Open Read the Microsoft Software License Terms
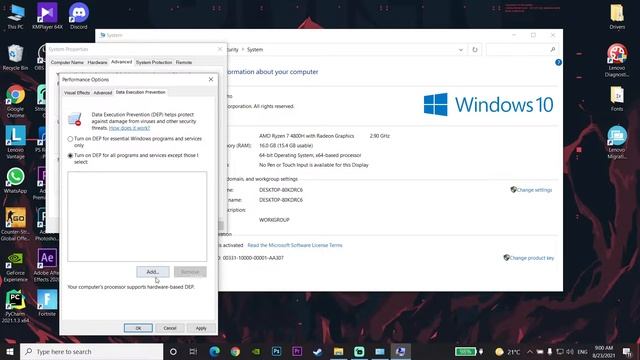640x360 pixels. click(295, 245)
